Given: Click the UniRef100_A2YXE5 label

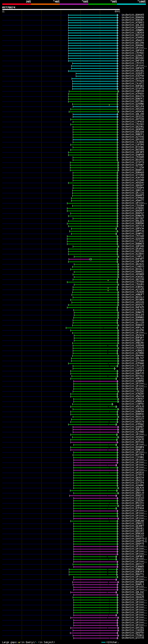Looking at the screenshot, I should tap(133, 289).
